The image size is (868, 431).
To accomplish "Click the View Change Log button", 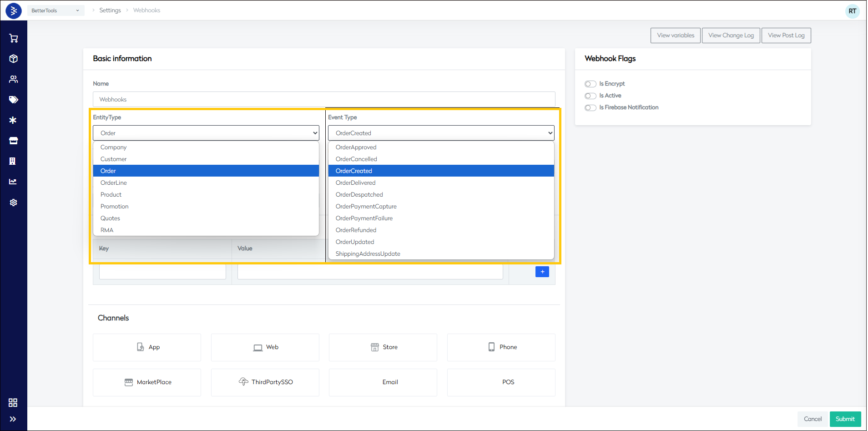I will pyautogui.click(x=731, y=35).
